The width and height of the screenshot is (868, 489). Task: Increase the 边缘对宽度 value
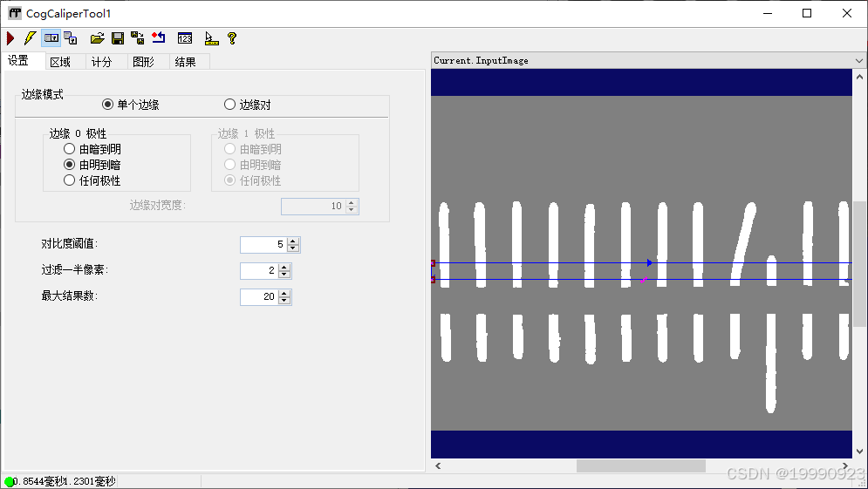351,203
